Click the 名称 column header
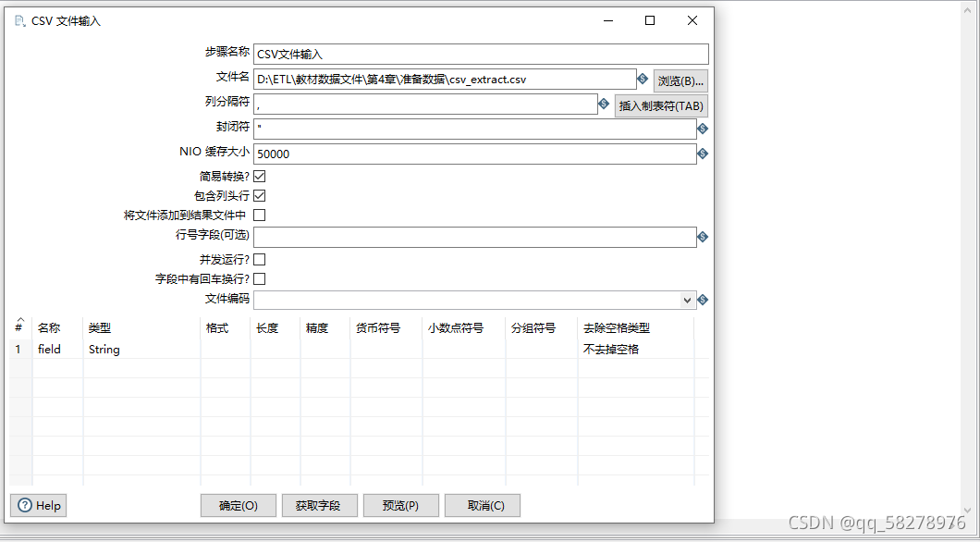The height and width of the screenshot is (542, 980). (57, 328)
